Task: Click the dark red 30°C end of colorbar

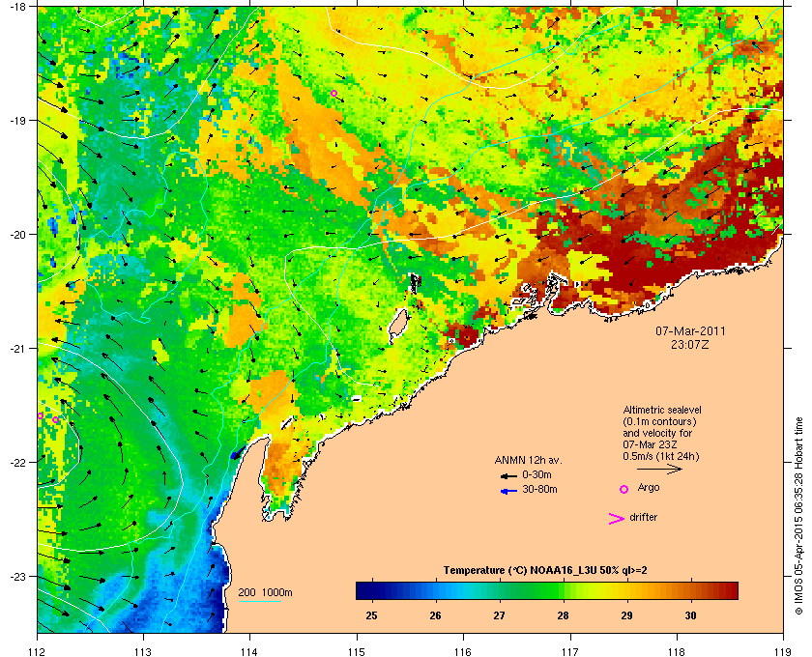Action: tap(731, 590)
